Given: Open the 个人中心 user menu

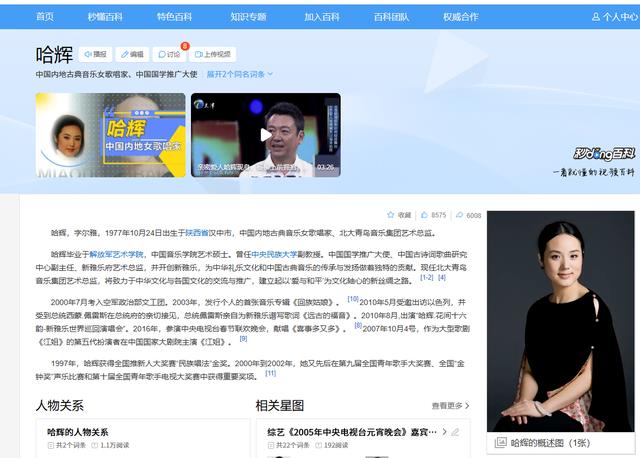Looking at the screenshot, I should click(x=614, y=17).
